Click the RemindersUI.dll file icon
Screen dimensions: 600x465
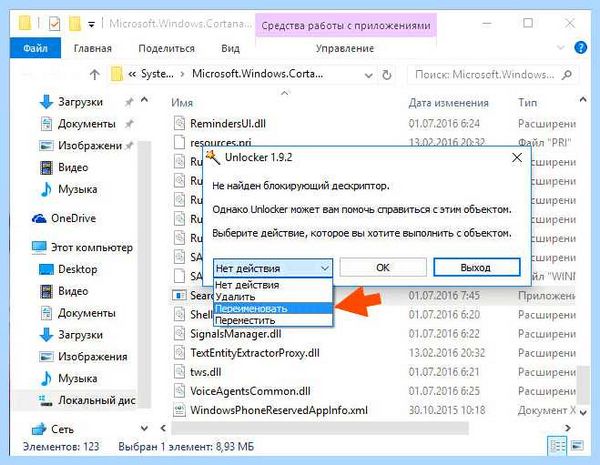(x=179, y=123)
